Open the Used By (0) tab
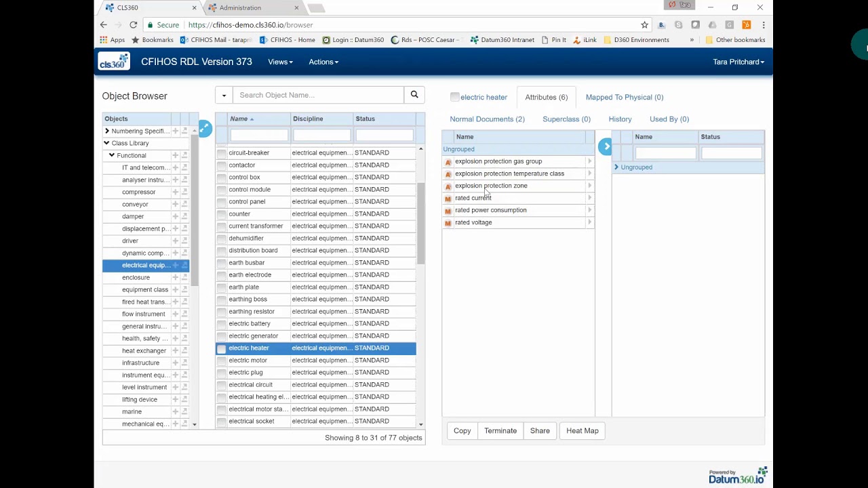The image size is (868, 488). (x=669, y=119)
